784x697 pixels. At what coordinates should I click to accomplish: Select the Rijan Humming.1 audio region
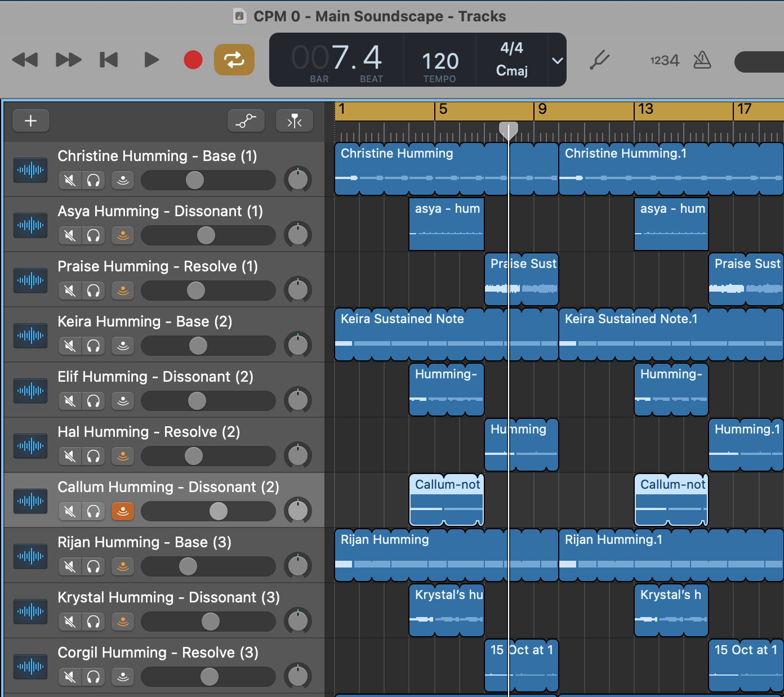(x=671, y=555)
